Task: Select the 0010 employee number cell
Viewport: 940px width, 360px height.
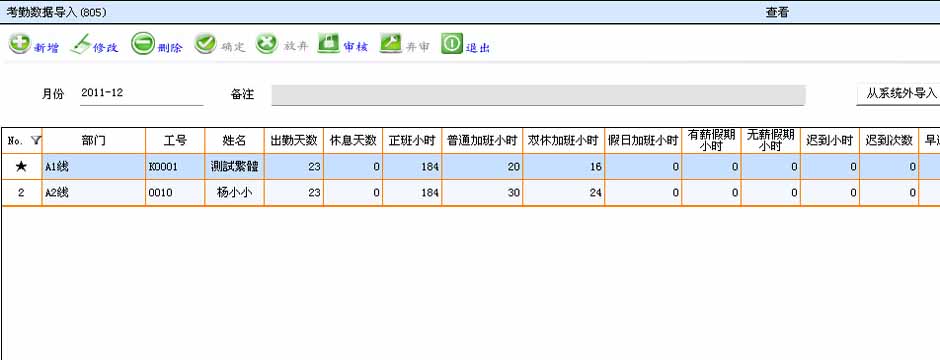Action: click(x=175, y=193)
